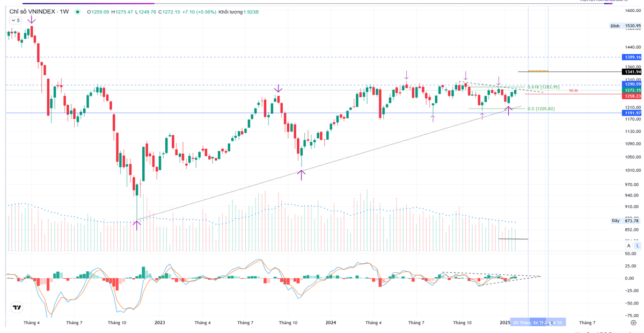Viewport: 644px width, 333px height.
Task: Click the 2023 label on time axis
Action: click(x=159, y=323)
